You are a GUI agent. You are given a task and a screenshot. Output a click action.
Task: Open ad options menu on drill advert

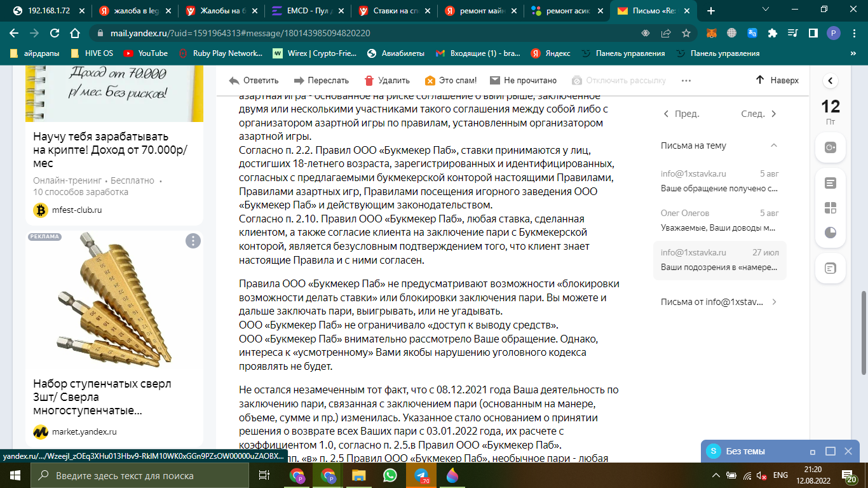(193, 241)
